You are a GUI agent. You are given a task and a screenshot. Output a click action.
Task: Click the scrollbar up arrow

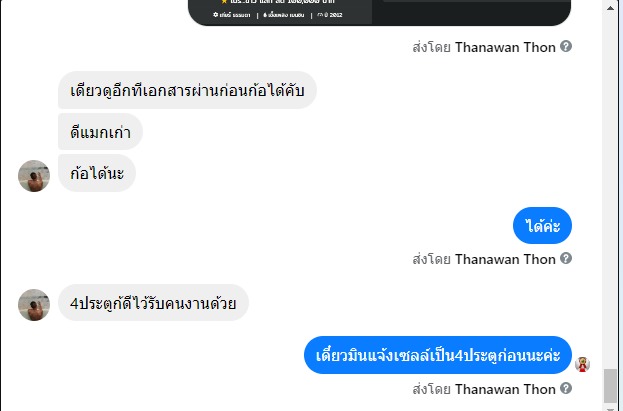(610, 8)
